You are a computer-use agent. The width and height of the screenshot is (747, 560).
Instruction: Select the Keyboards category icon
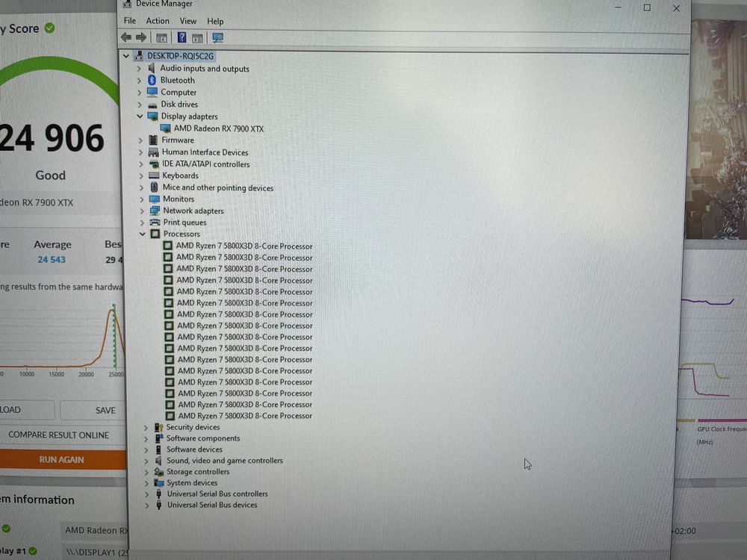[x=154, y=175]
